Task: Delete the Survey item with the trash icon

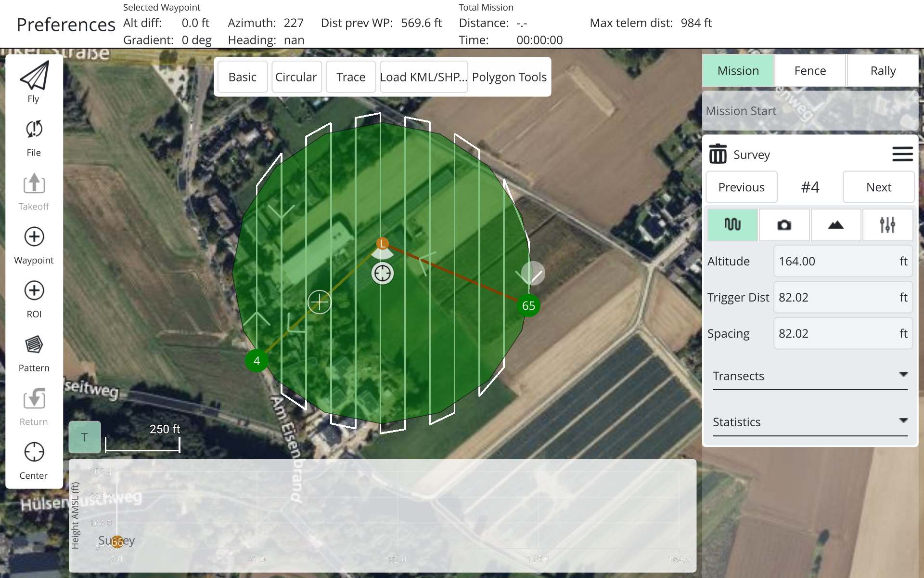Action: coord(718,154)
